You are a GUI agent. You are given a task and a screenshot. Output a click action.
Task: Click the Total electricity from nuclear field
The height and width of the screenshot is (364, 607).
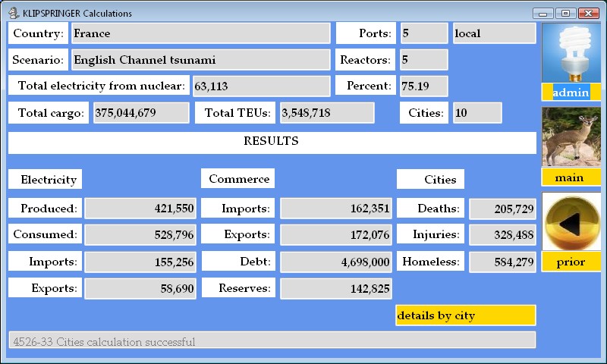coord(261,86)
